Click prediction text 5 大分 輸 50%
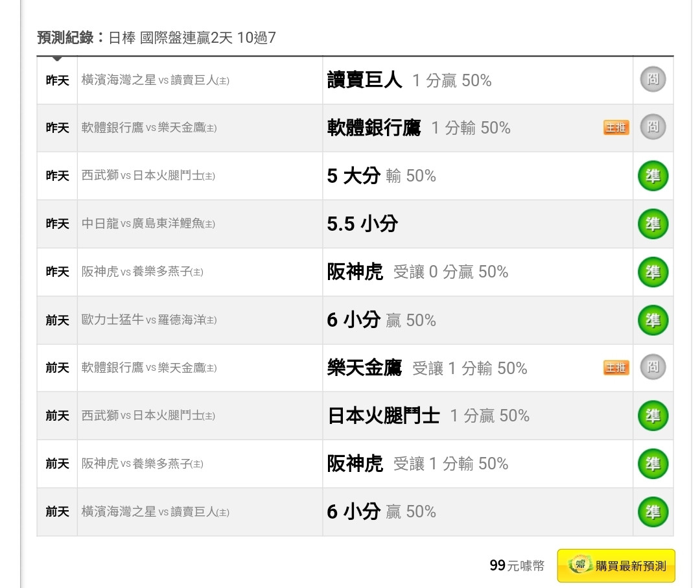 (381, 176)
